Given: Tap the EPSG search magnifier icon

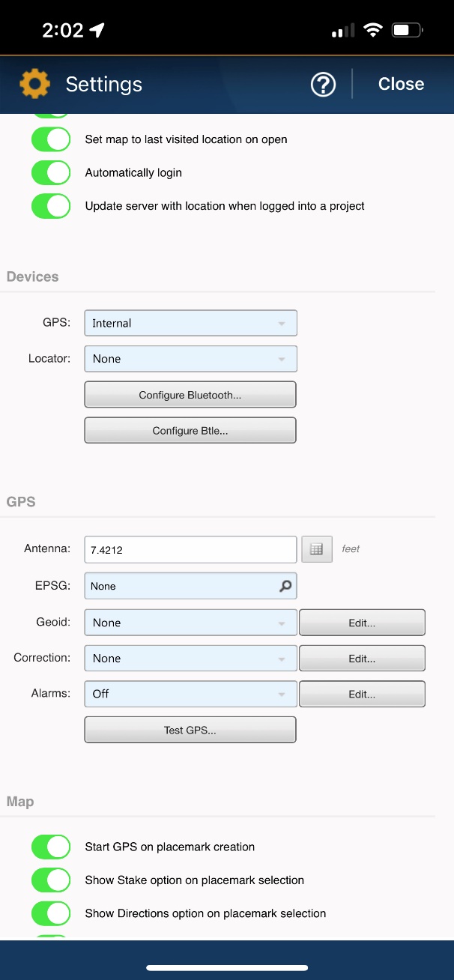Looking at the screenshot, I should coord(285,586).
